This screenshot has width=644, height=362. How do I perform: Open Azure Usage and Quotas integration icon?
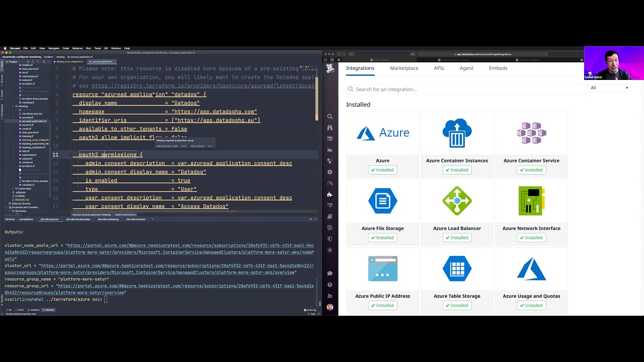tap(531, 268)
